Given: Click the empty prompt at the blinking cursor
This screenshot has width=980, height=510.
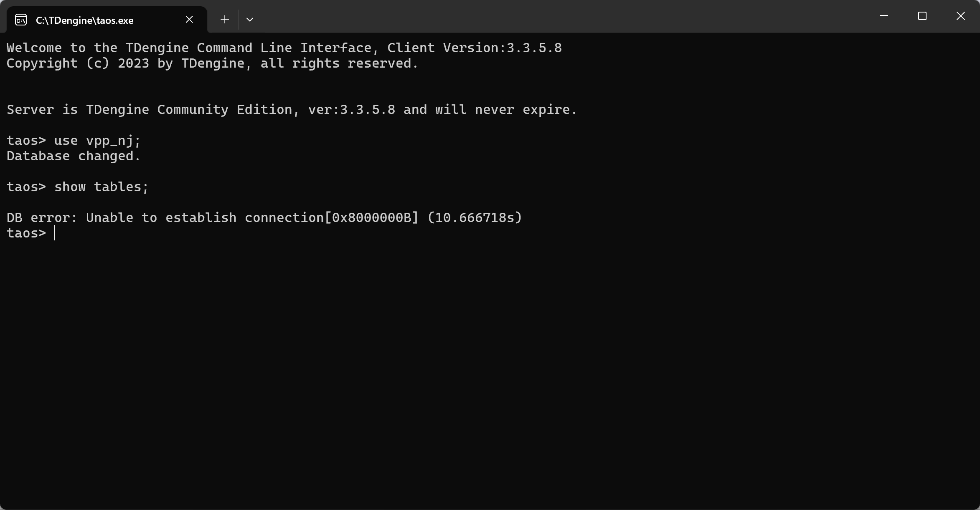Looking at the screenshot, I should click(x=55, y=233).
